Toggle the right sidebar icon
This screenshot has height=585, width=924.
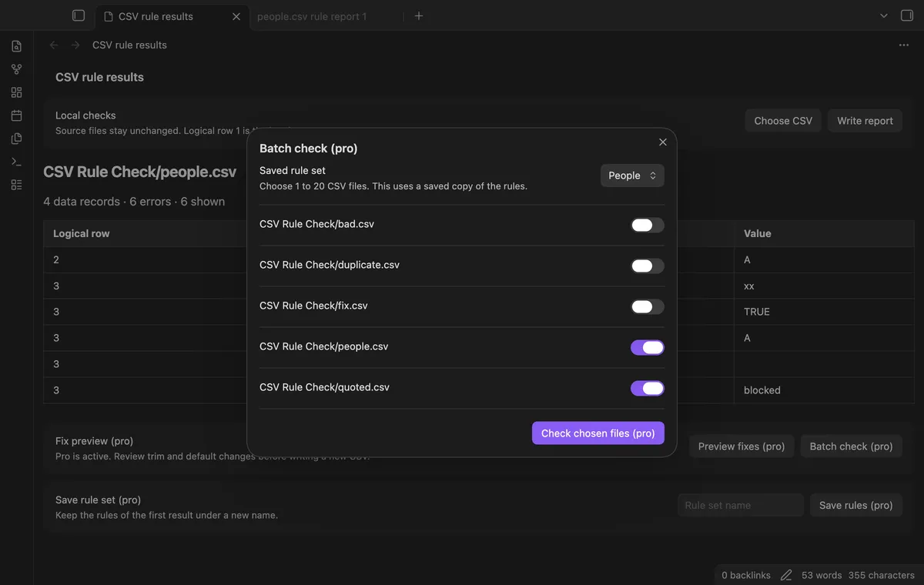click(906, 15)
